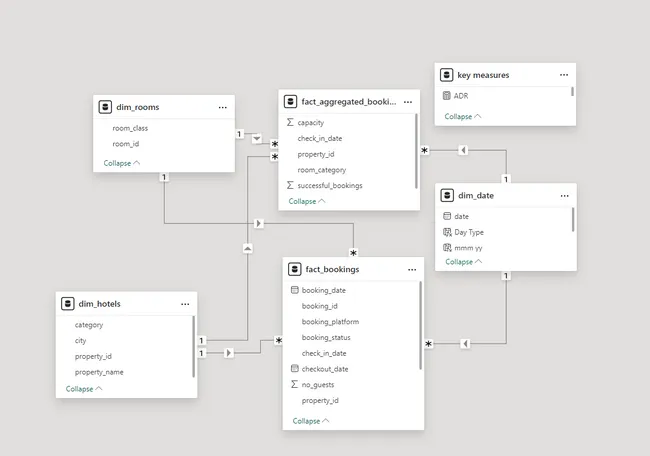This screenshot has height=456, width=650.
Task: Click the fact_aggregated_bookings field list scrollbar
Action: coord(416,151)
